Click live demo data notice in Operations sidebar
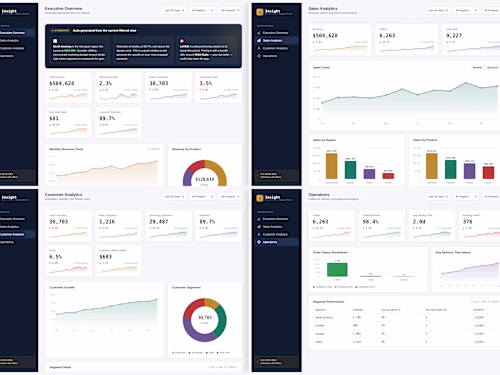This screenshot has width=500, height=375. pos(276,361)
